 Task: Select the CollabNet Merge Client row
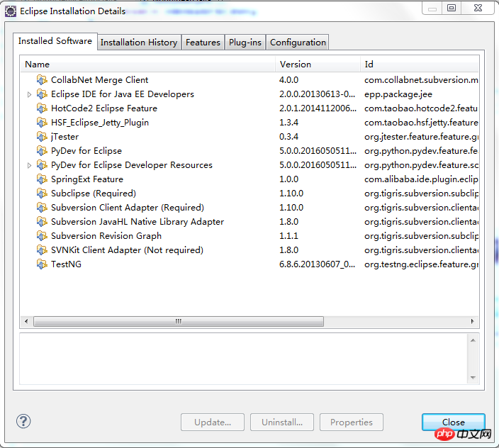point(250,80)
